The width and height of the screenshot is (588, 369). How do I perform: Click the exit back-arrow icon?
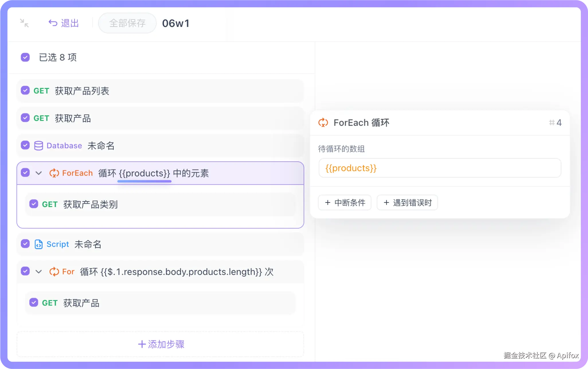click(53, 23)
